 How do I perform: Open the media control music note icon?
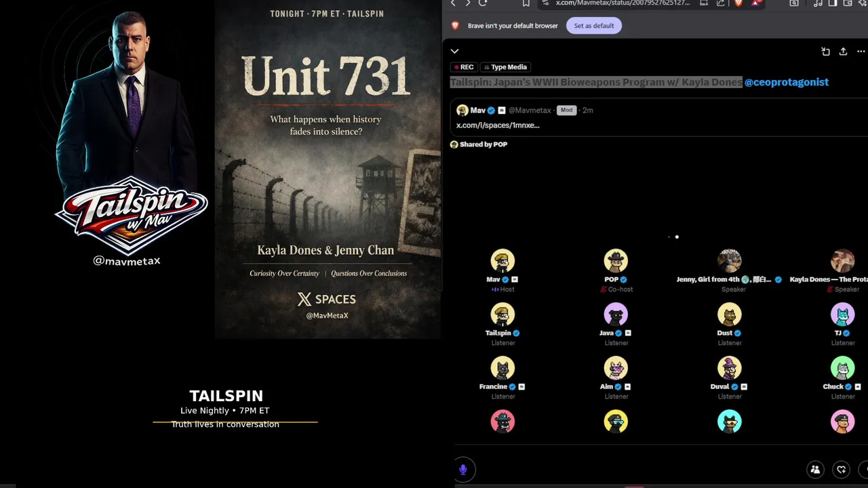(818, 3)
